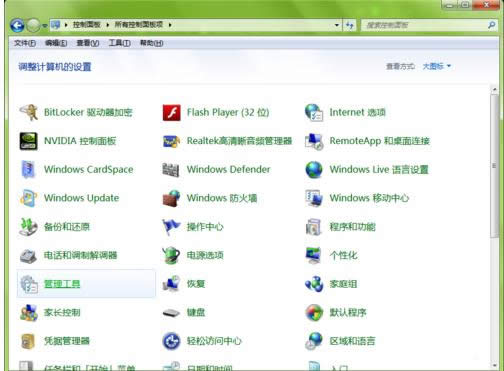
Task: Click the 控制面板 breadcrumb segment
Action: [87, 25]
